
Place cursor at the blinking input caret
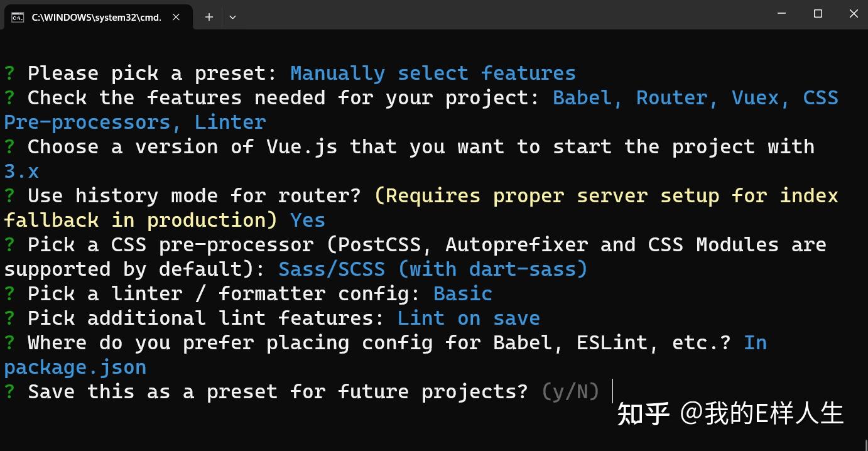pyautogui.click(x=612, y=391)
